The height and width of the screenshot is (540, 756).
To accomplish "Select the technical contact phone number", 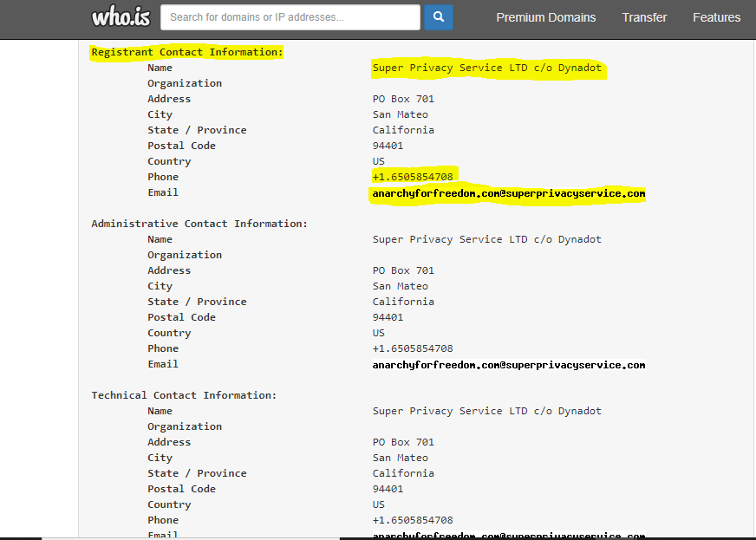I will click(x=413, y=520).
